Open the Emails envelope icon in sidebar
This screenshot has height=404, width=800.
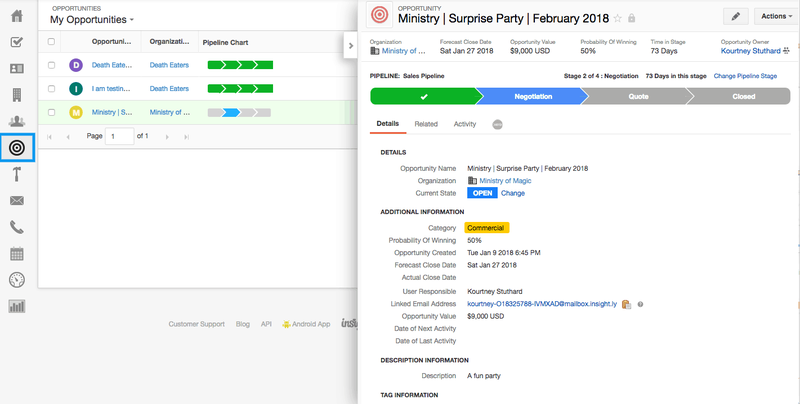point(17,200)
